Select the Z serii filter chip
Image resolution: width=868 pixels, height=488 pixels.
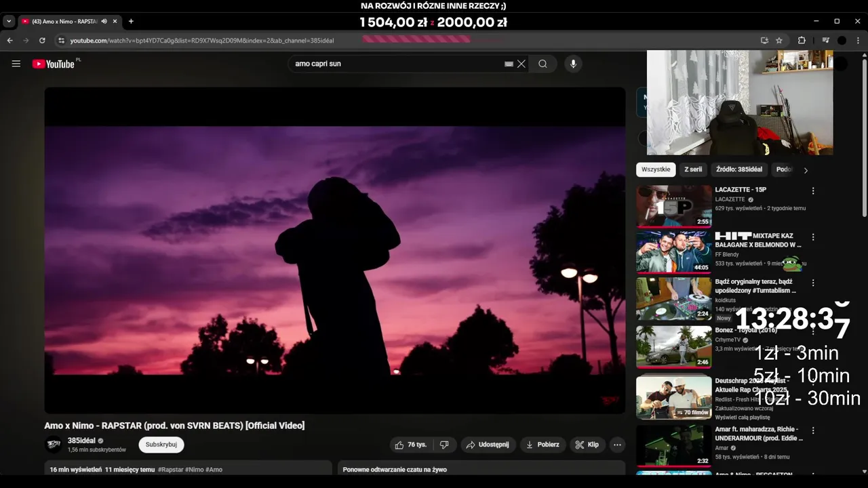pyautogui.click(x=693, y=169)
